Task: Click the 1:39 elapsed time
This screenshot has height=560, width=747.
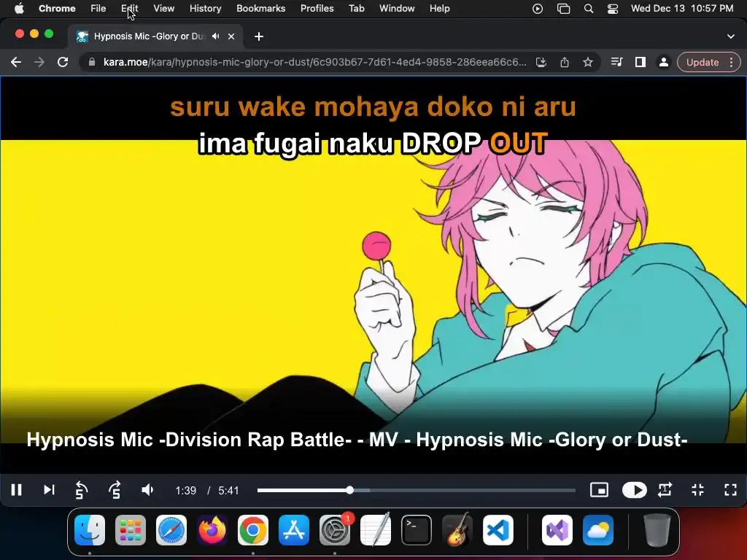Action: click(x=186, y=491)
